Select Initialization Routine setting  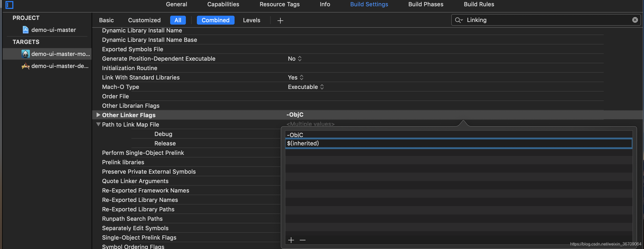[x=130, y=68]
